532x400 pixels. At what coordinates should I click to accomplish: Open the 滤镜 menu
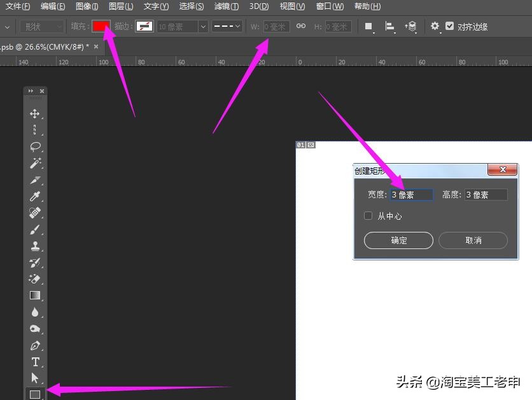pyautogui.click(x=226, y=6)
